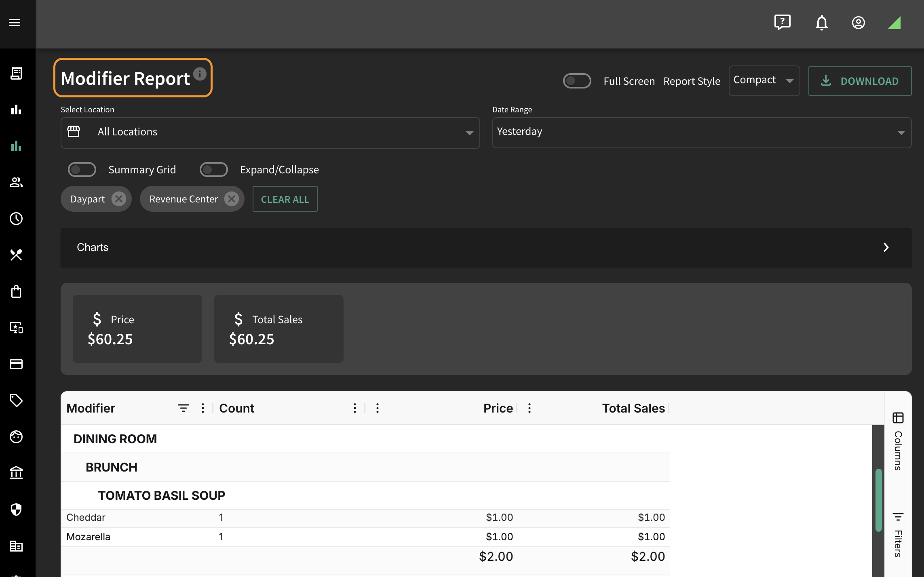Open the fork and knife menu icon
This screenshot has height=577, width=924.
coord(16,255)
